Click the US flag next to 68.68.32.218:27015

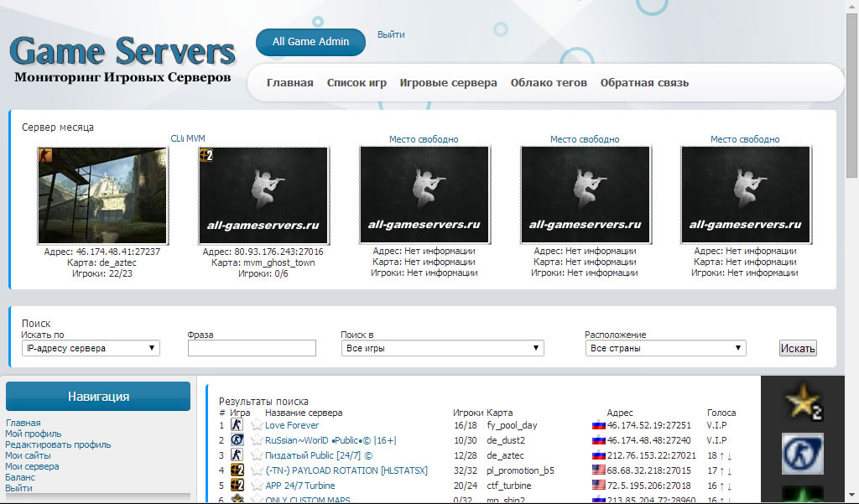pos(598,470)
